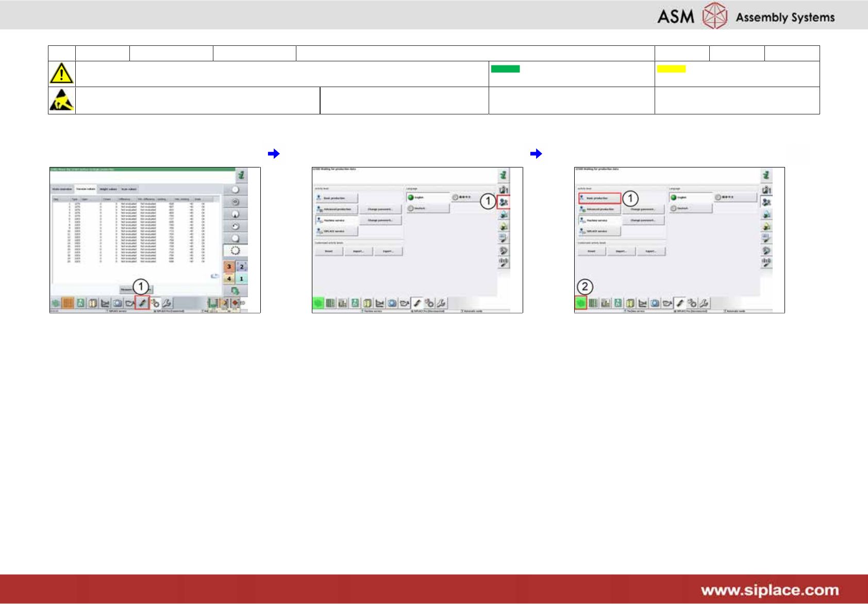Select the dotted circle icon in the left screenshot's sidebar

pos(235,250)
